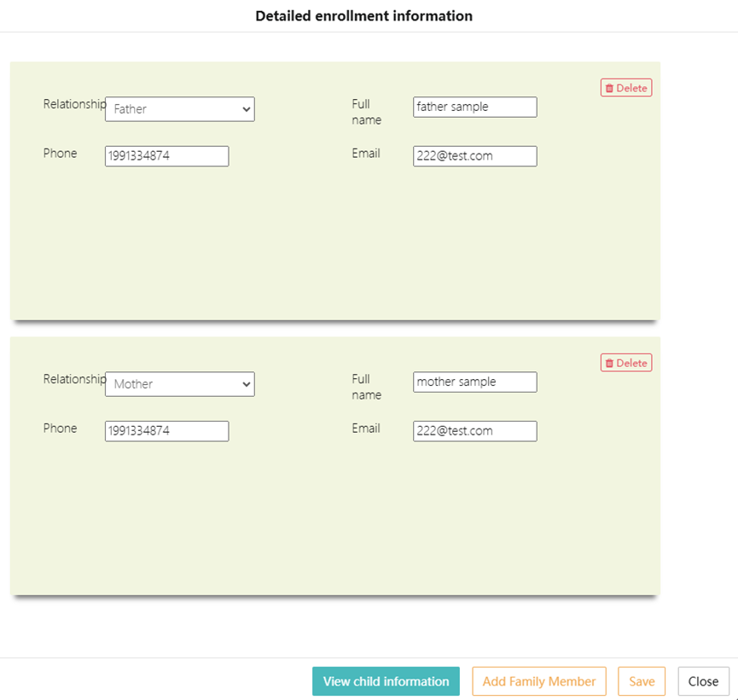
Task: Expand the Relationship dropdown showing Father
Action: pos(179,109)
